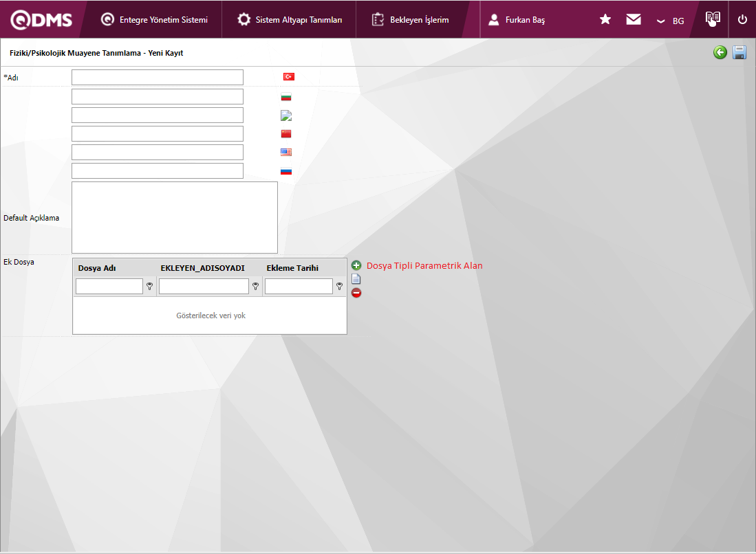756x554 pixels.
Task: Click the broken image flag icon
Action: (x=286, y=115)
